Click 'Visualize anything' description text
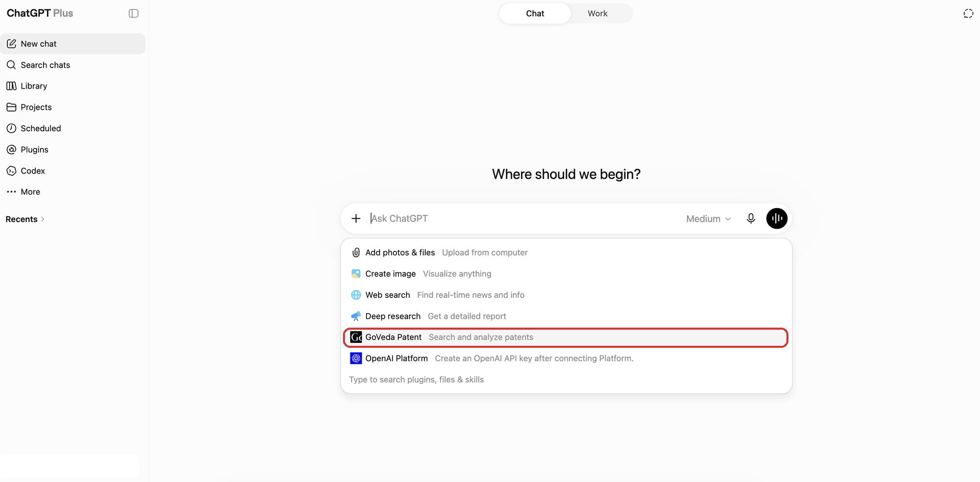Screen dimensions: 980x482 point(457,274)
